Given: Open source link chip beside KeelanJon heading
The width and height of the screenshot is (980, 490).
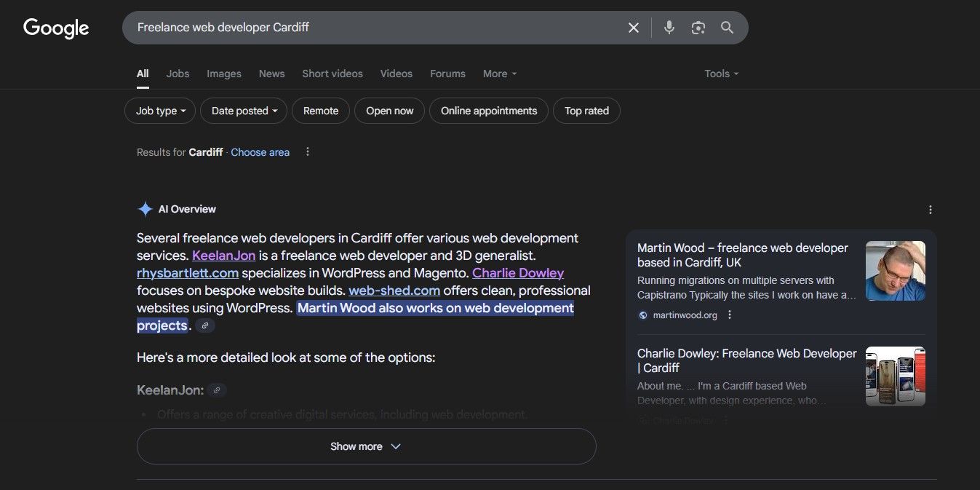Looking at the screenshot, I should point(217,390).
